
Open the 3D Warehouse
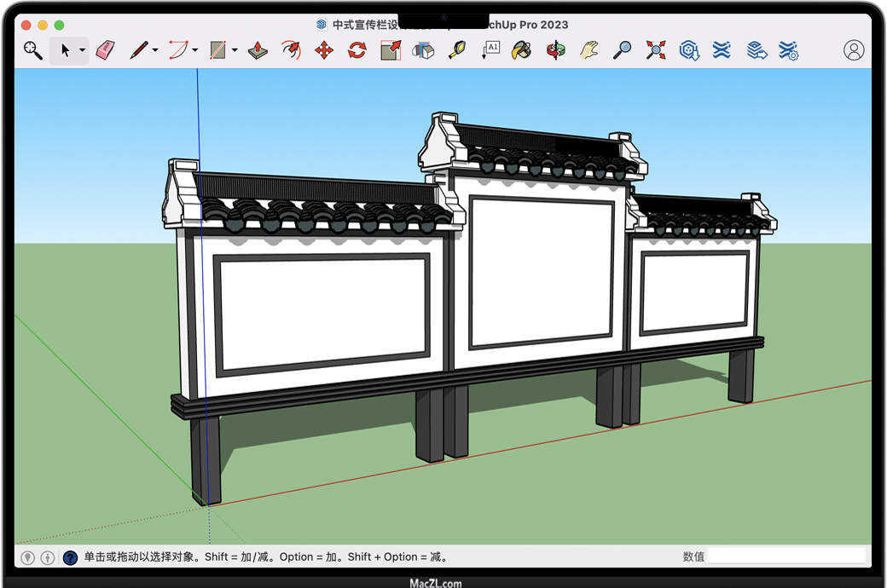pyautogui.click(x=688, y=50)
